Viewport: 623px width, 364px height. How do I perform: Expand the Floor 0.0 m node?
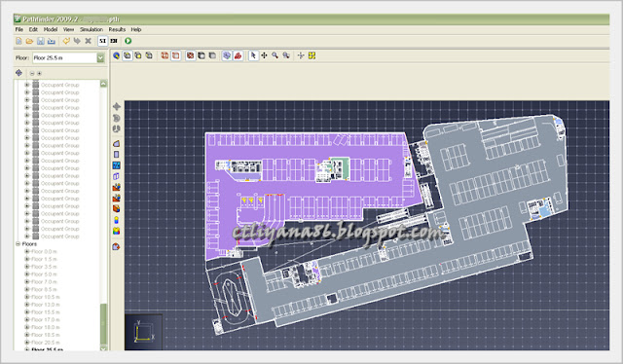click(27, 251)
